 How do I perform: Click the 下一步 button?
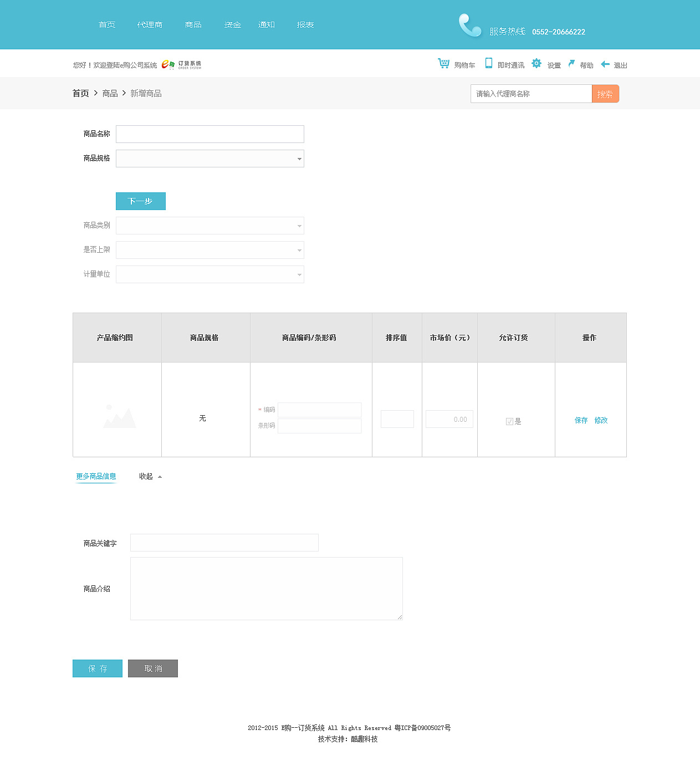pyautogui.click(x=141, y=201)
